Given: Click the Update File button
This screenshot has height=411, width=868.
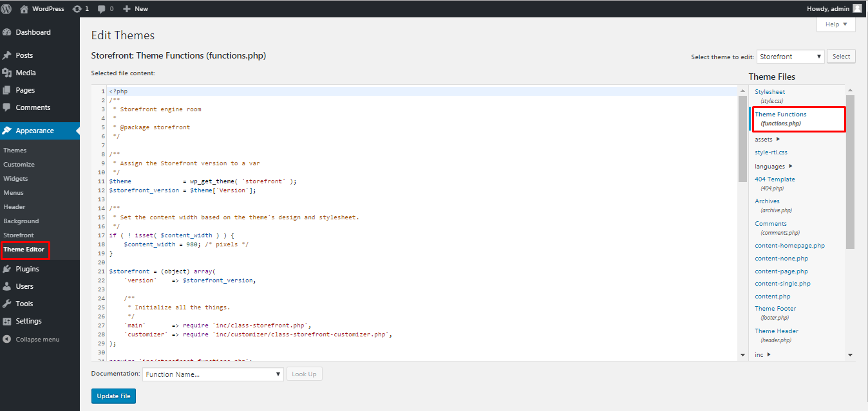Looking at the screenshot, I should pos(113,396).
